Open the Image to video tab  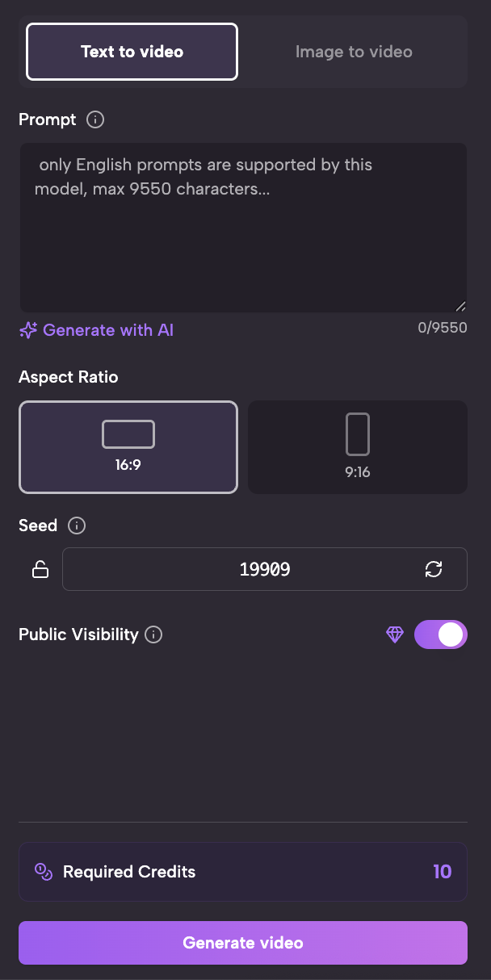tap(354, 52)
